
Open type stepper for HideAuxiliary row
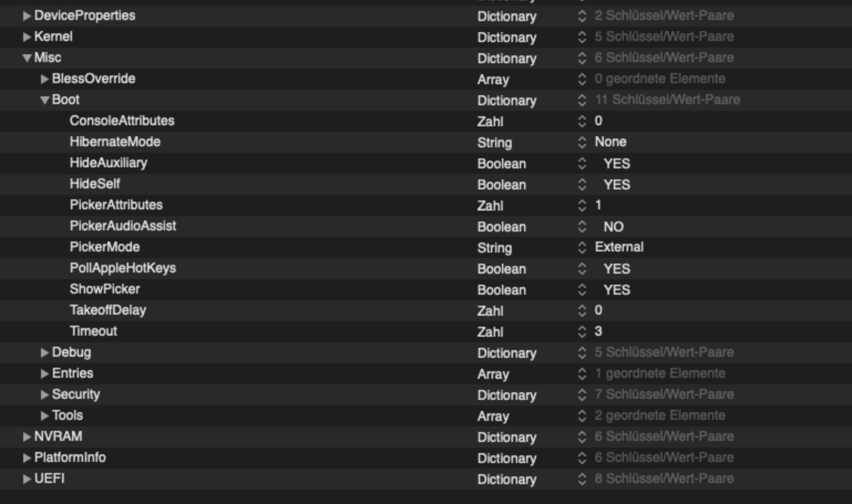(582, 163)
